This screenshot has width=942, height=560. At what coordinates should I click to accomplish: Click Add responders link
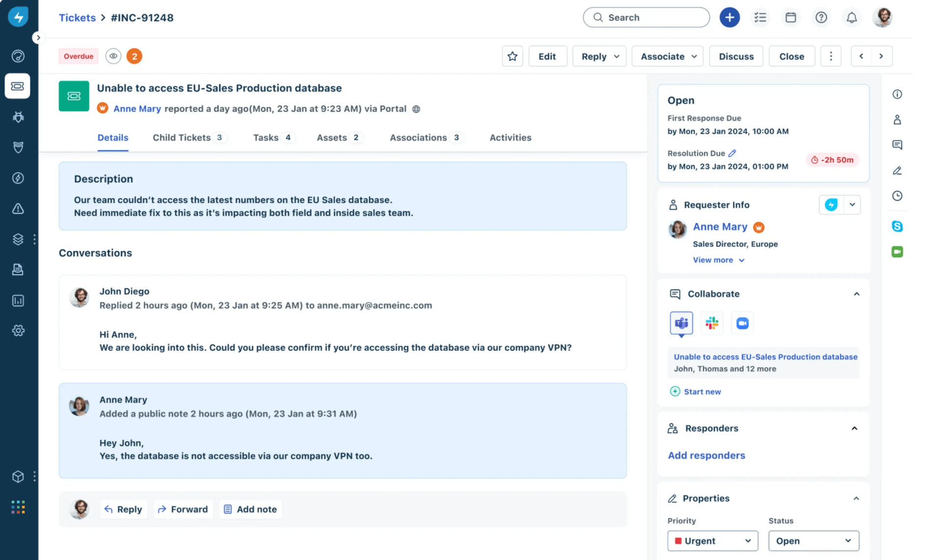click(706, 455)
